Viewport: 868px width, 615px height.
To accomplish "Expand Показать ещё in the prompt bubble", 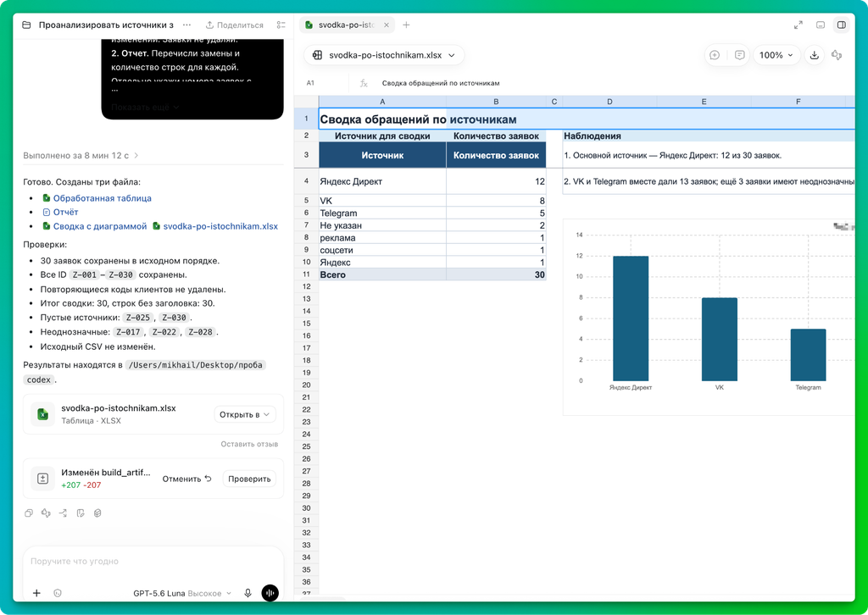I will 145,107.
